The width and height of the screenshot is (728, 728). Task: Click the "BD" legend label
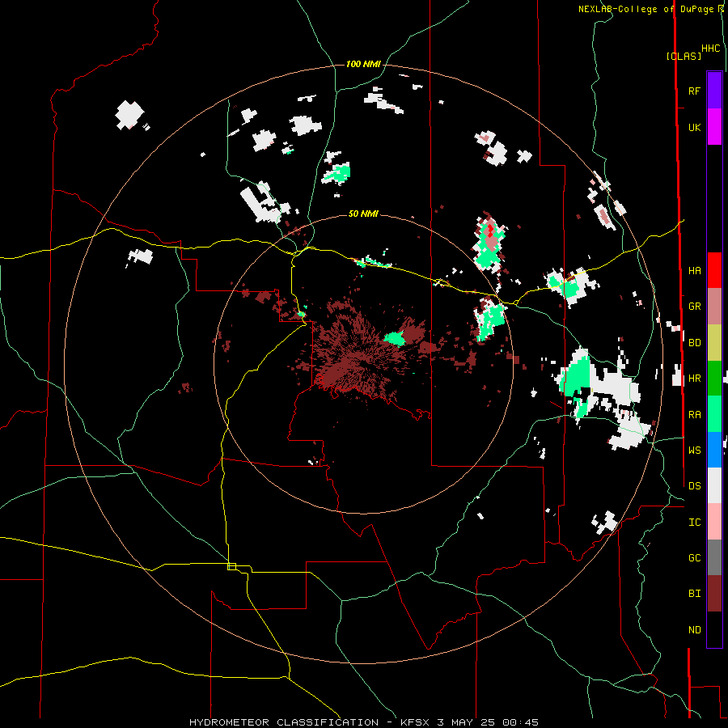click(x=694, y=343)
